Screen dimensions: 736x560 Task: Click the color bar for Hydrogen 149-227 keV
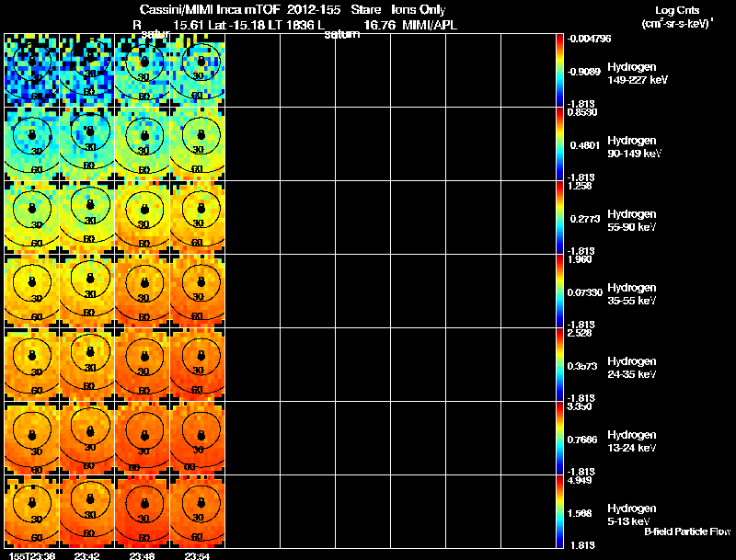point(559,70)
